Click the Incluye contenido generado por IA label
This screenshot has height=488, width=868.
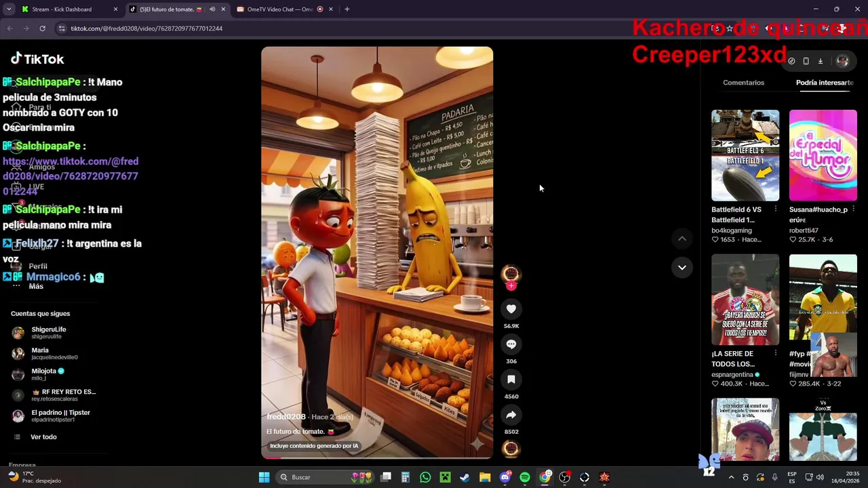(314, 446)
